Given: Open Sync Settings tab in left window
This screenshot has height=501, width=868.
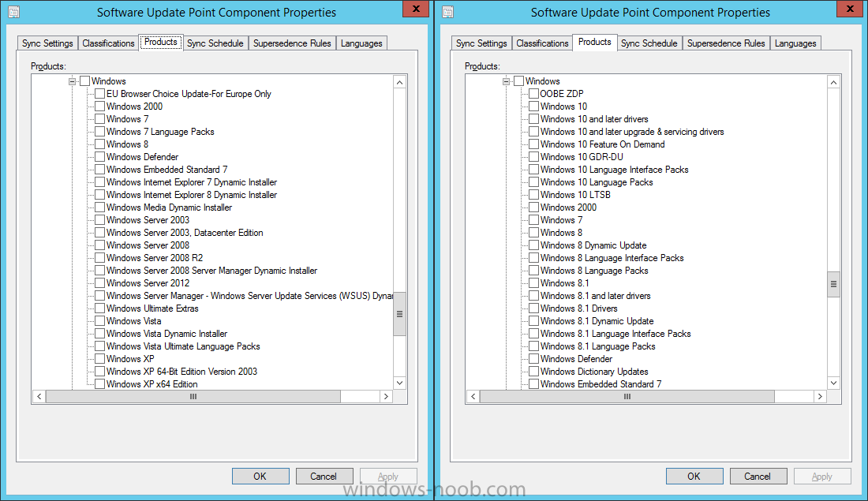Looking at the screenshot, I should [x=47, y=43].
